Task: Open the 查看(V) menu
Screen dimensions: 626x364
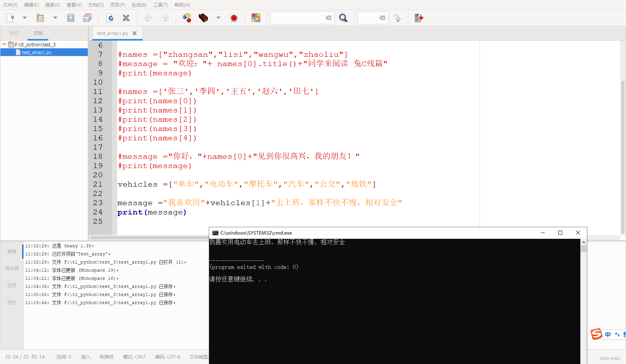Action: [74, 5]
